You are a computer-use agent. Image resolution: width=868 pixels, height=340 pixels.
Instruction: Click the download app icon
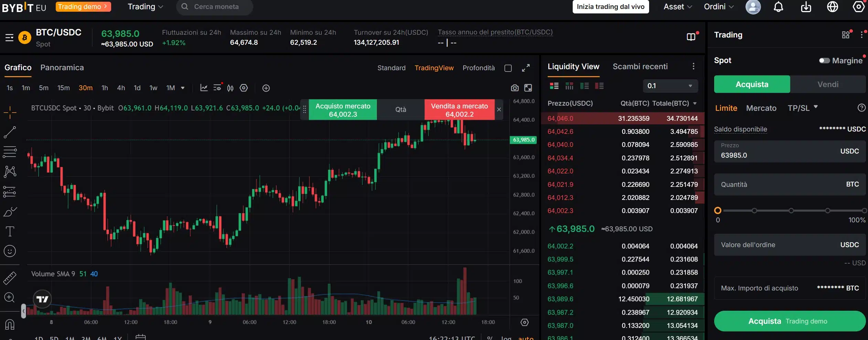coord(806,7)
